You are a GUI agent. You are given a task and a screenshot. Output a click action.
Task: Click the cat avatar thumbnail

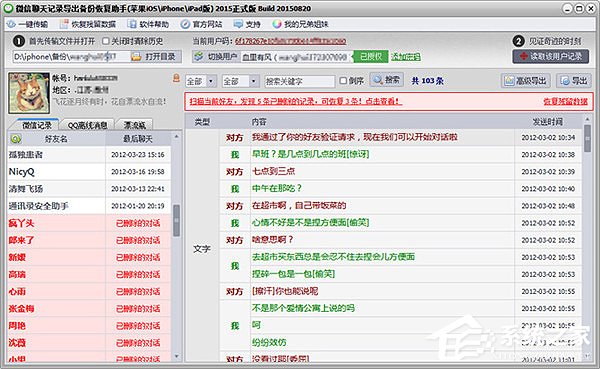click(29, 93)
